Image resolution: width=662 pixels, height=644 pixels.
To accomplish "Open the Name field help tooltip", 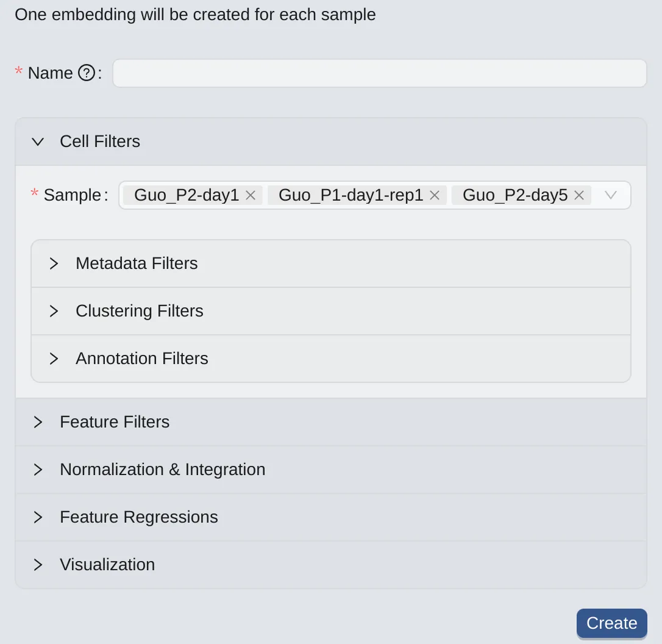I will (87, 73).
